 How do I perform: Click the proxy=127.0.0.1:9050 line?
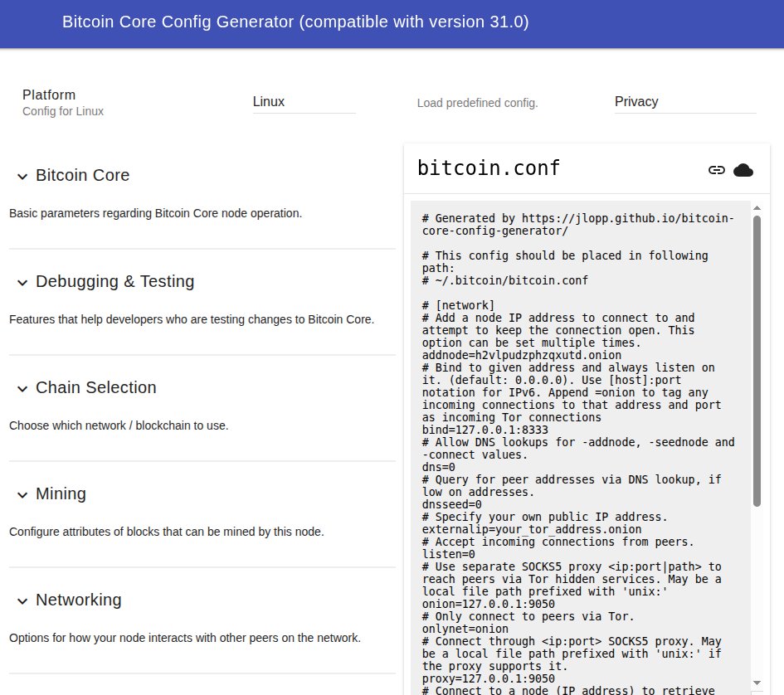tap(489, 678)
